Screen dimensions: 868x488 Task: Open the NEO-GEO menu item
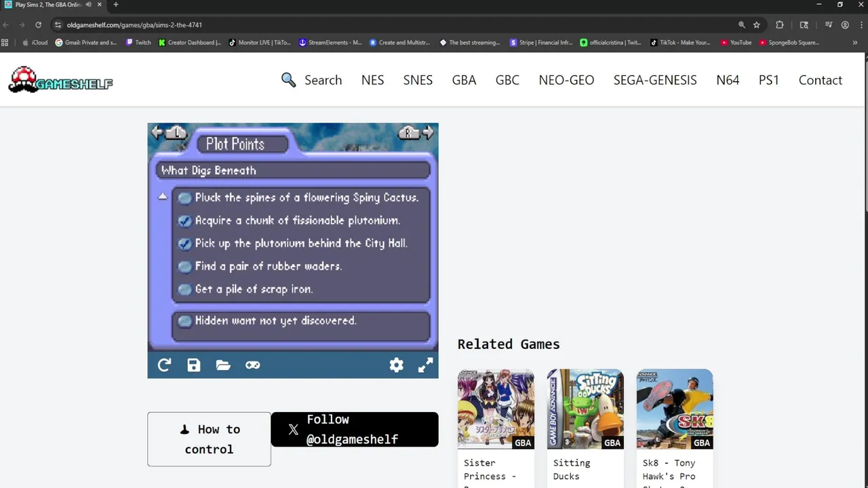point(566,80)
